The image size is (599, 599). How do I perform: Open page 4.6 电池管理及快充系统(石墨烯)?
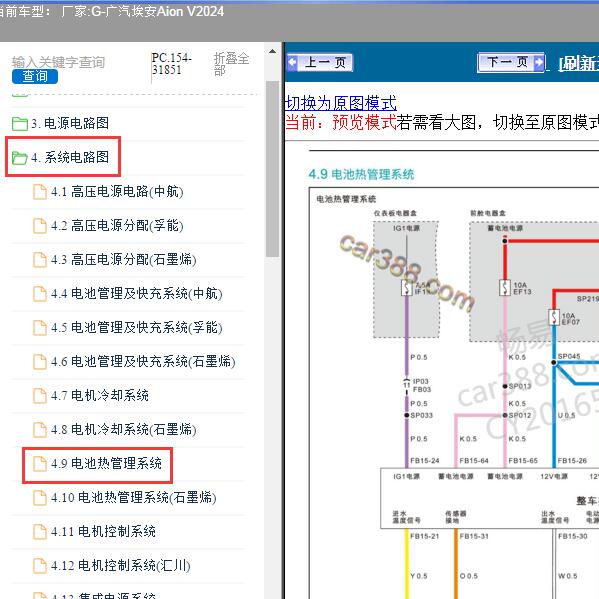pyautogui.click(x=143, y=361)
